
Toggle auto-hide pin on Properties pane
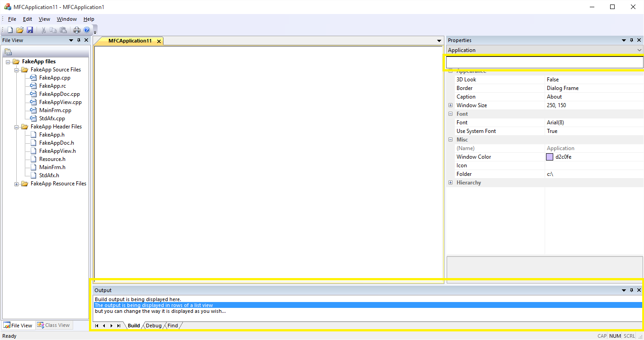click(631, 40)
